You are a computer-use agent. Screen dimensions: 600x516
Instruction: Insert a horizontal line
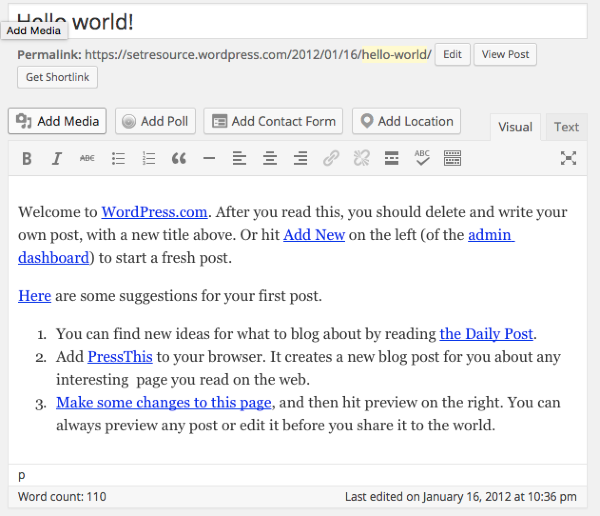[x=209, y=158]
